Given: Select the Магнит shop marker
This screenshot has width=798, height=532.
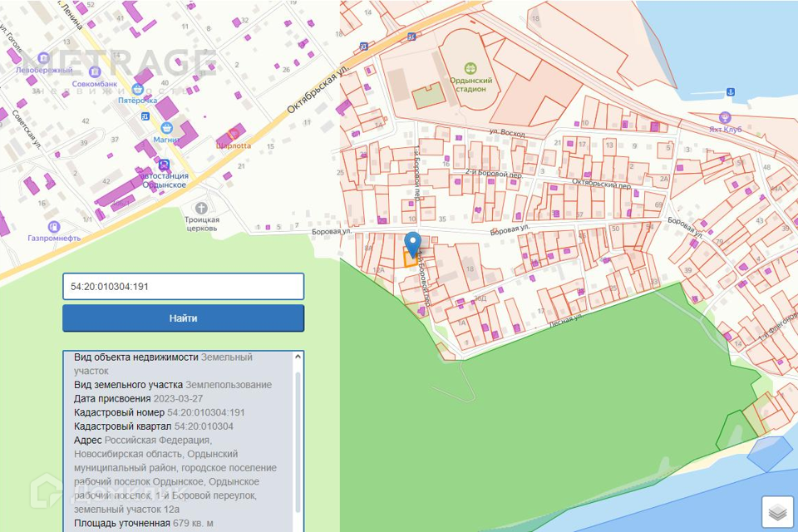Looking at the screenshot, I should click(166, 127).
